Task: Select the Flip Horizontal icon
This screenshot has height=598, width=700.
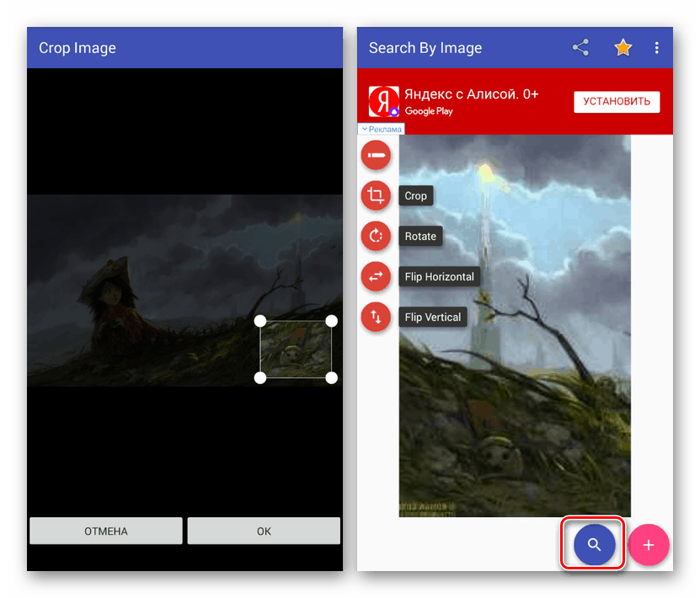Action: click(376, 276)
